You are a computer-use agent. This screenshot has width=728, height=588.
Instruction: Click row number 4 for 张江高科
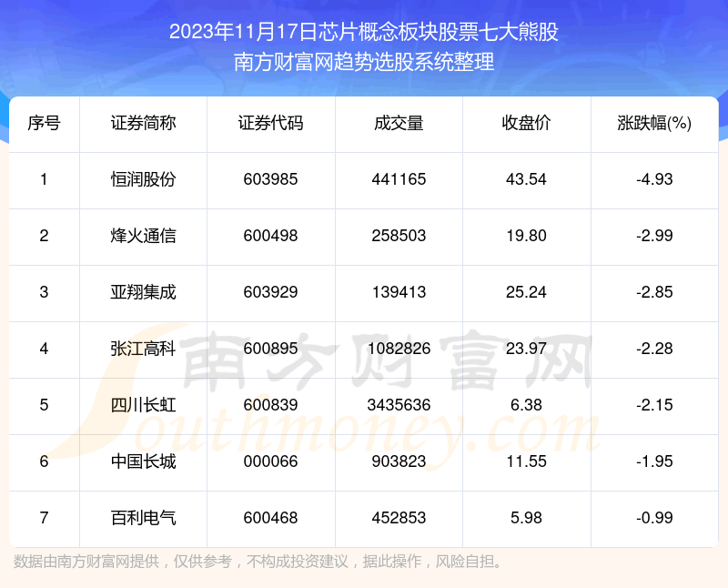pyautogui.click(x=44, y=349)
